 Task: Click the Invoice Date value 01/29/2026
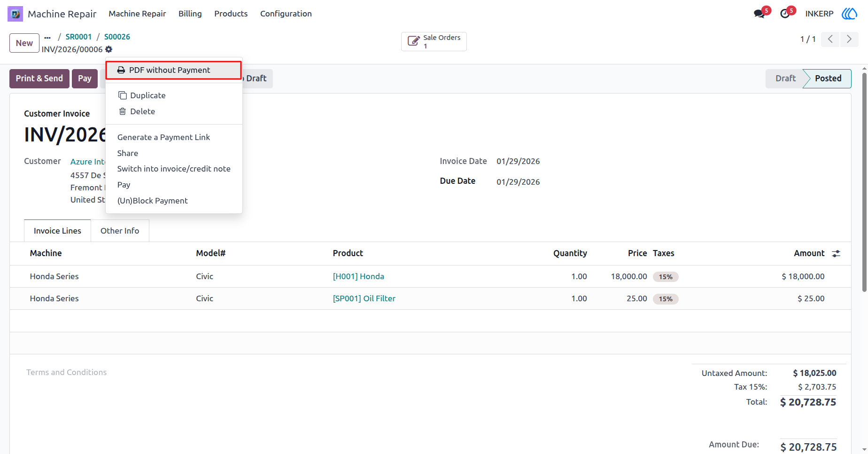point(518,161)
